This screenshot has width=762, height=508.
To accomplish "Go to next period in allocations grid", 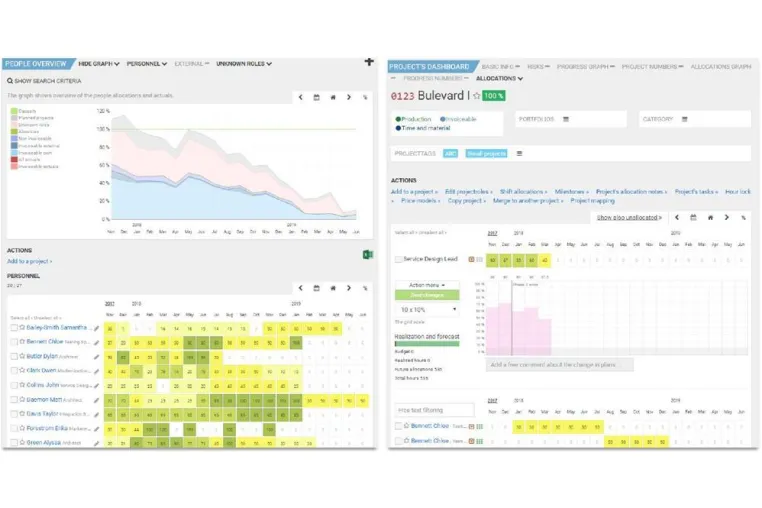I will point(727,217).
